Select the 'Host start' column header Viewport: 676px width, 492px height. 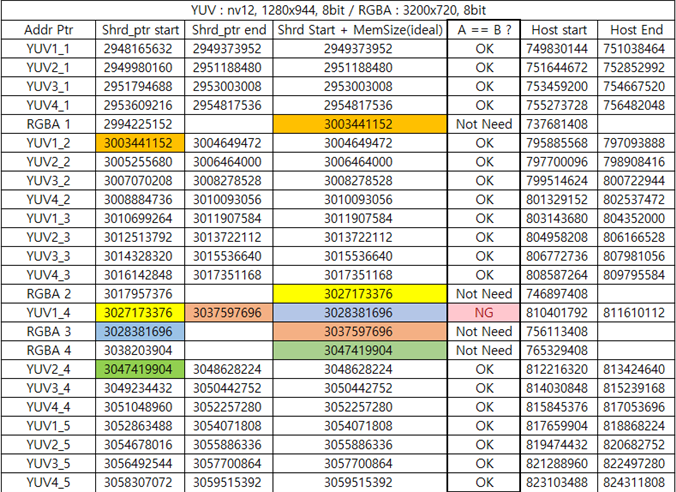[559, 30]
